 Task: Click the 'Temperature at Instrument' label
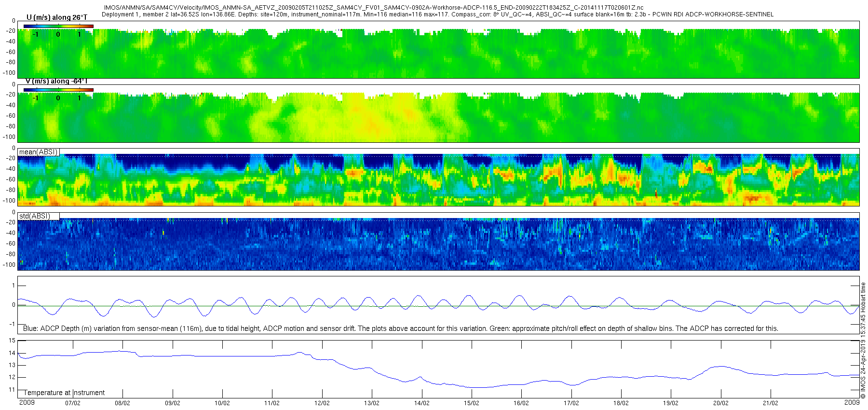[64, 393]
